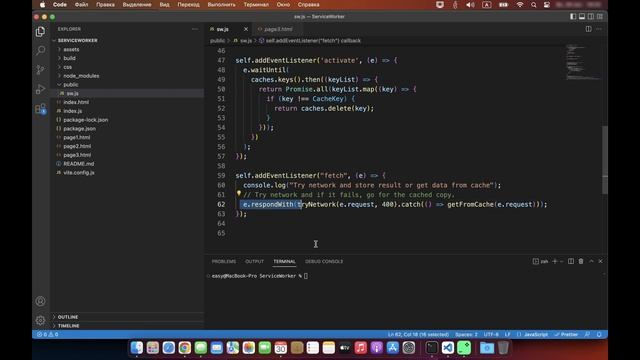Toggle bottom panel layout button
Viewport: 640px width, 360px height.
(x=582, y=17)
